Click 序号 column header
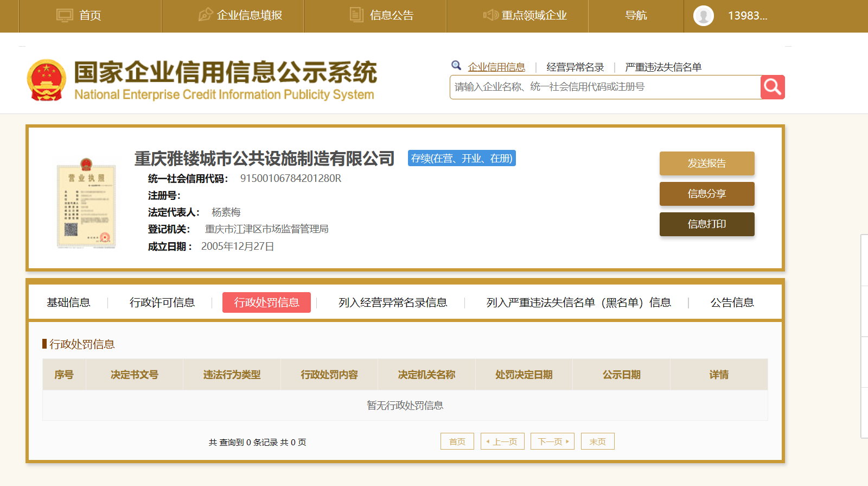868x486 pixels. pyautogui.click(x=64, y=375)
